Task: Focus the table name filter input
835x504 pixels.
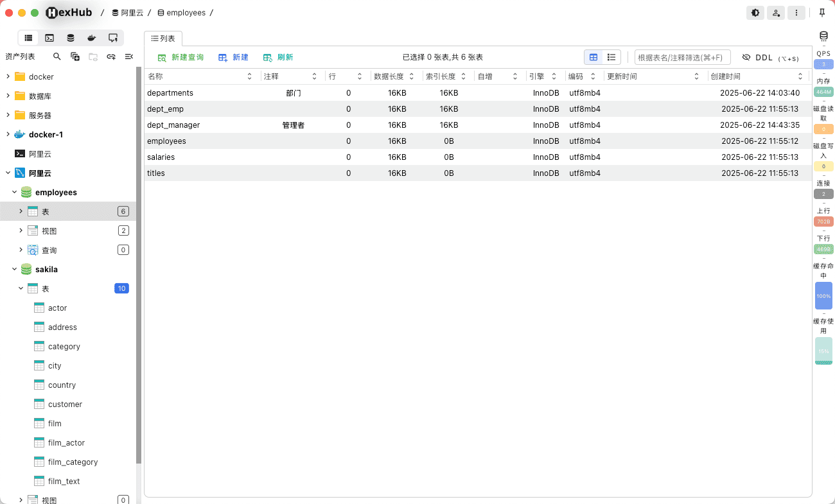Action: pyautogui.click(x=682, y=58)
